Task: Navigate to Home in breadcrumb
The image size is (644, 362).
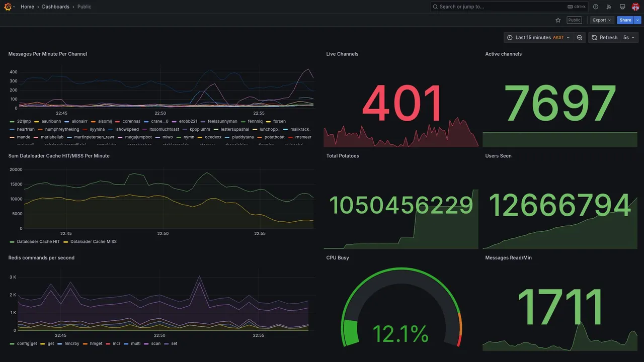Action: tap(27, 7)
